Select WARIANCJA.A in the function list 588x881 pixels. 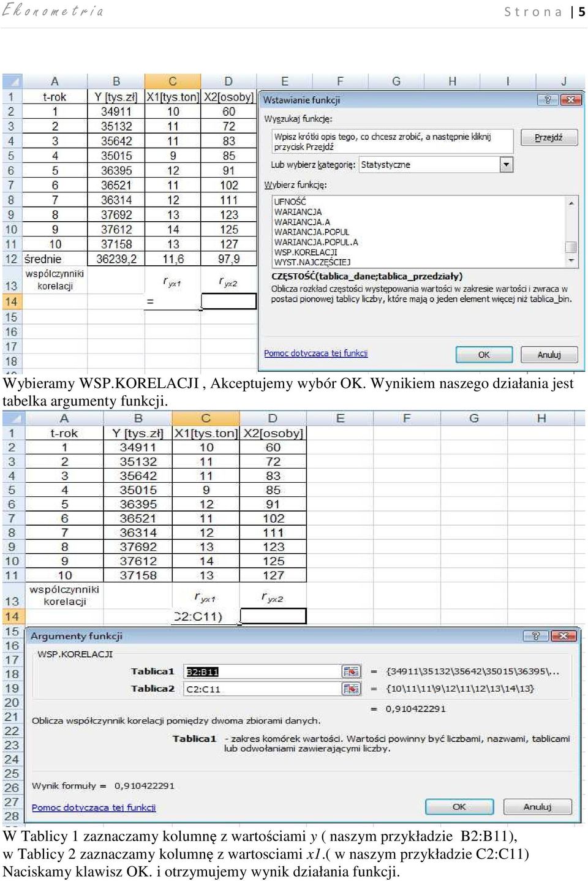tap(302, 222)
